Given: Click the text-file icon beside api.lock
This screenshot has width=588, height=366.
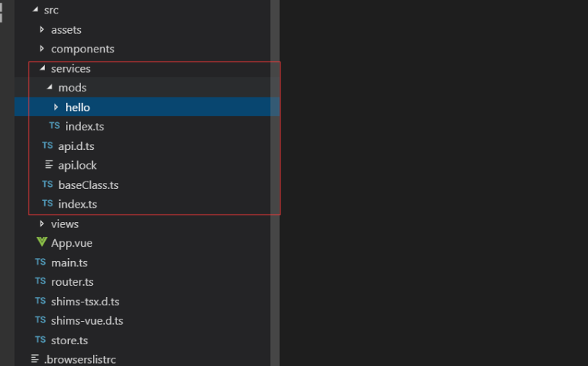Looking at the screenshot, I should click(49, 165).
